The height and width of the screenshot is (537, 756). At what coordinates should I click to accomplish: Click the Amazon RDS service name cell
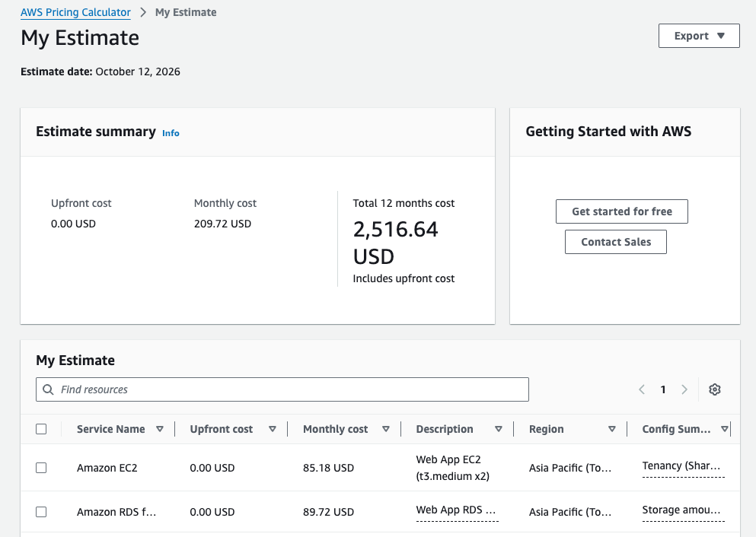coord(116,512)
